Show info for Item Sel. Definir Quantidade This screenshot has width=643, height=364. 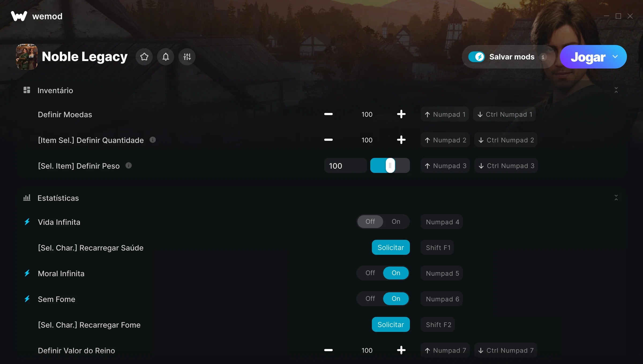pos(153,140)
